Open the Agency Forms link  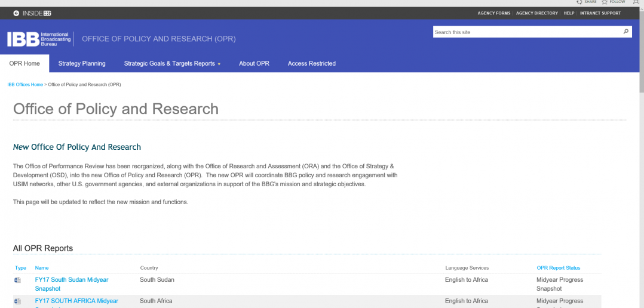click(x=494, y=13)
